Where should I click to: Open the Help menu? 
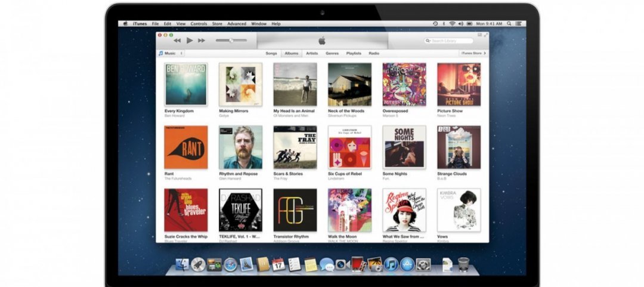click(x=276, y=24)
